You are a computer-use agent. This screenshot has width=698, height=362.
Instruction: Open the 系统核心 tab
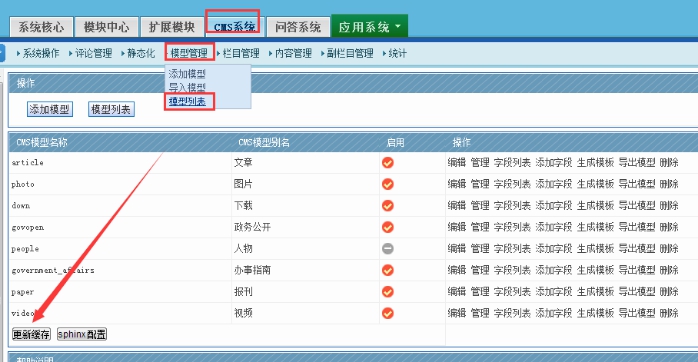41,27
